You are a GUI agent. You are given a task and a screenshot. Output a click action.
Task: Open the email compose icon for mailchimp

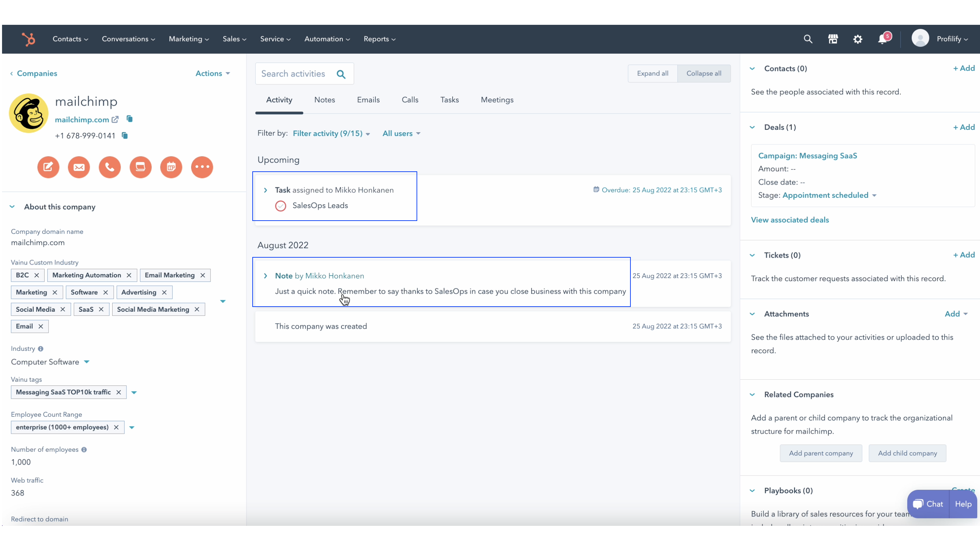coord(79,167)
